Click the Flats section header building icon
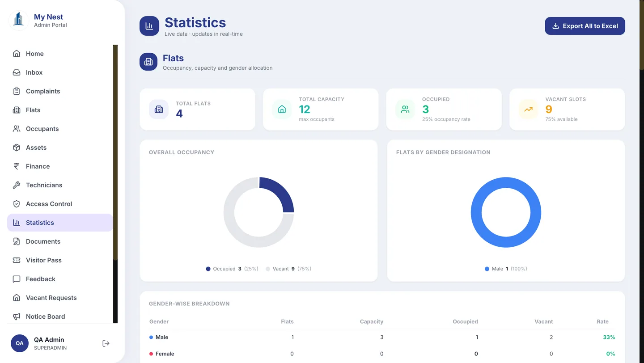The width and height of the screenshot is (644, 363). (x=148, y=62)
